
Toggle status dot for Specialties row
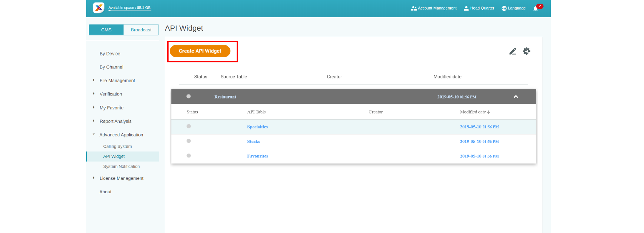click(189, 127)
